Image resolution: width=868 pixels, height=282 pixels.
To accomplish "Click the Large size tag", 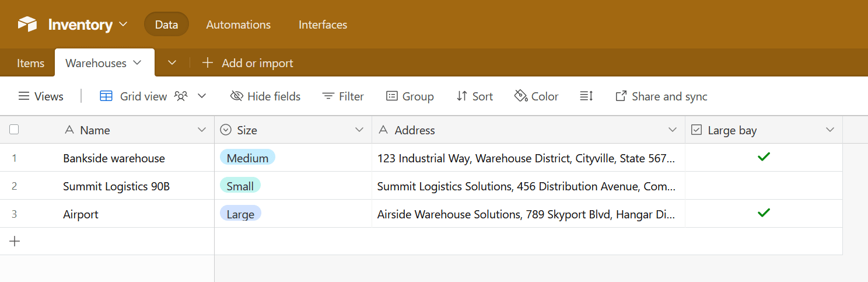I will (240, 214).
